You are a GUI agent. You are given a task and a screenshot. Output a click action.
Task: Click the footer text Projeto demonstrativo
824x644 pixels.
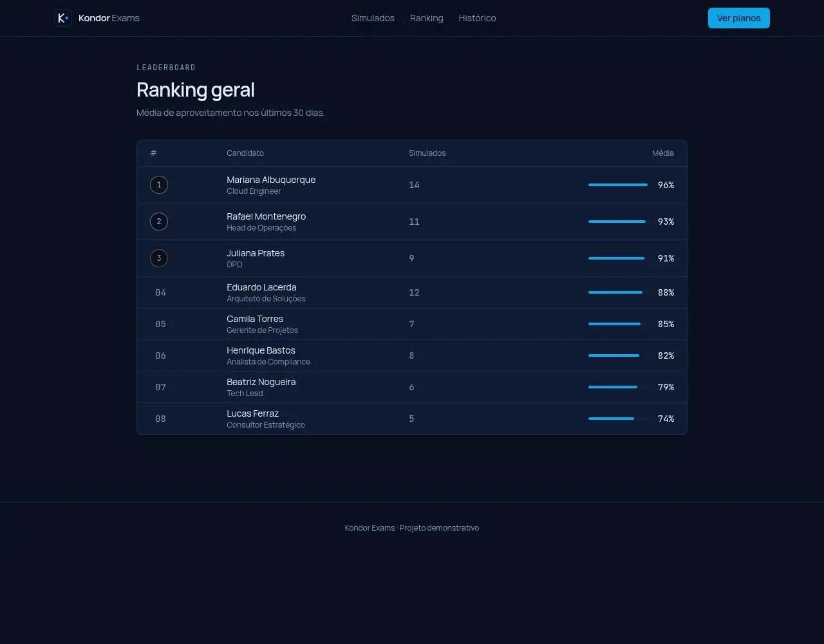[x=439, y=528]
